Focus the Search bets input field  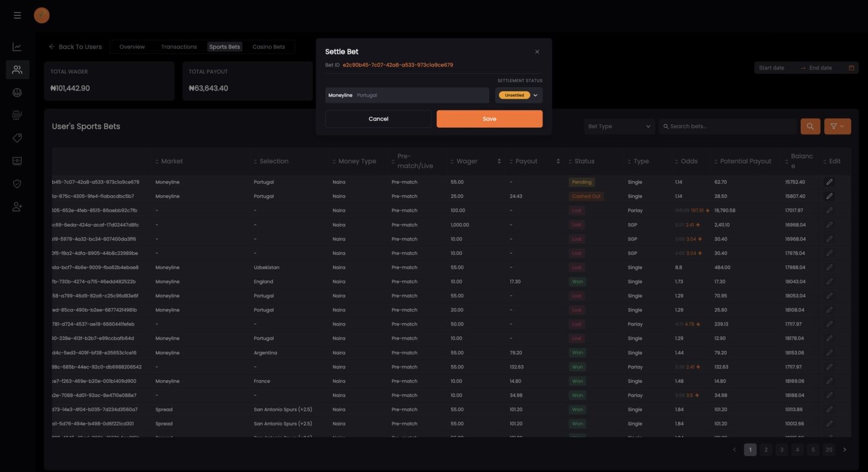[728, 127]
